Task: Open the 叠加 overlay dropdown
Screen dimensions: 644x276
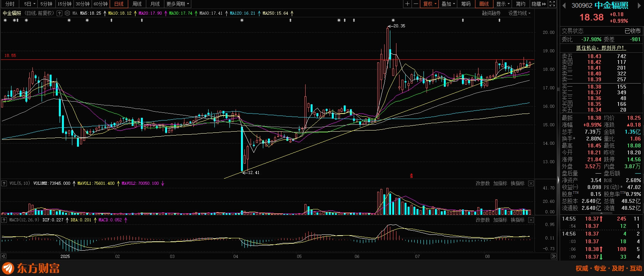Action: [x=448, y=4]
